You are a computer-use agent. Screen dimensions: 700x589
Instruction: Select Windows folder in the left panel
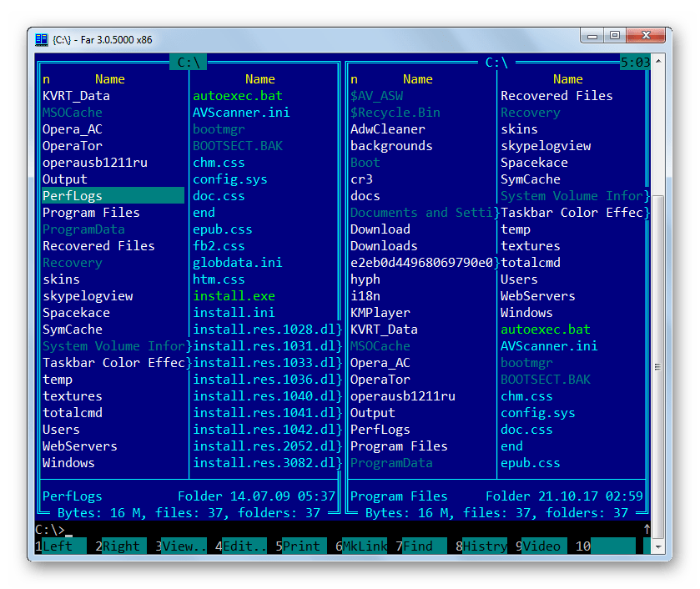pos(68,463)
